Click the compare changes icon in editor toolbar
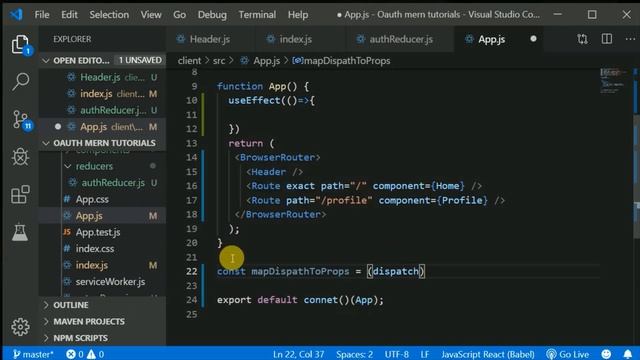The image size is (640, 360). [x=582, y=39]
